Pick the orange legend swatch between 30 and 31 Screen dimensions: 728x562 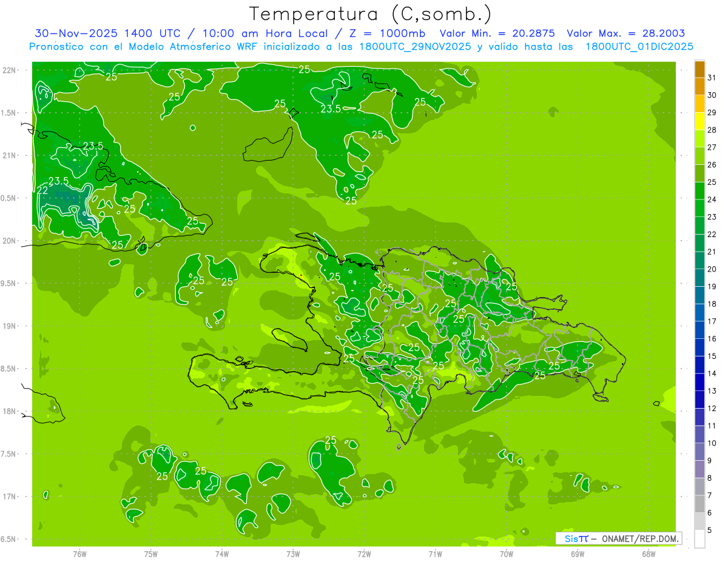[x=699, y=87]
